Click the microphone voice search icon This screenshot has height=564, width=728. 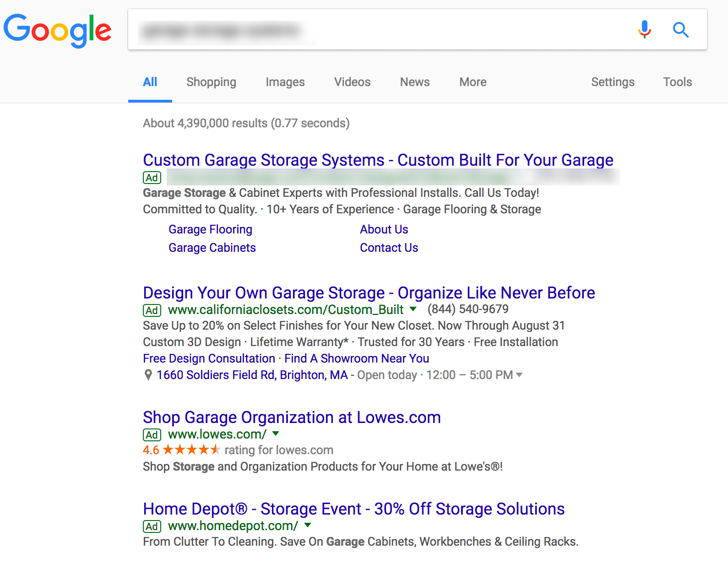[x=644, y=30]
